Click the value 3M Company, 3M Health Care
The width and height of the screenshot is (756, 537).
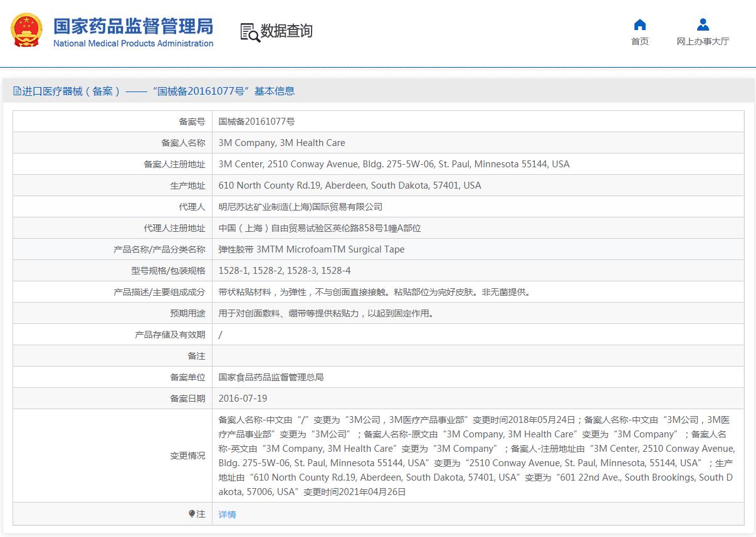(282, 143)
